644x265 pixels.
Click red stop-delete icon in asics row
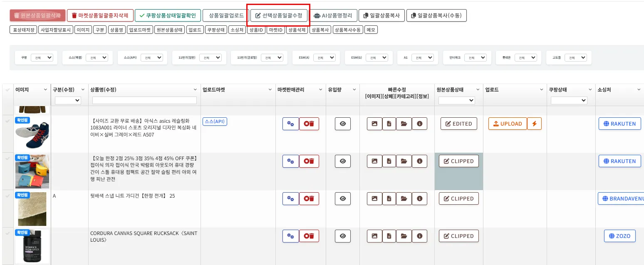pos(309,124)
